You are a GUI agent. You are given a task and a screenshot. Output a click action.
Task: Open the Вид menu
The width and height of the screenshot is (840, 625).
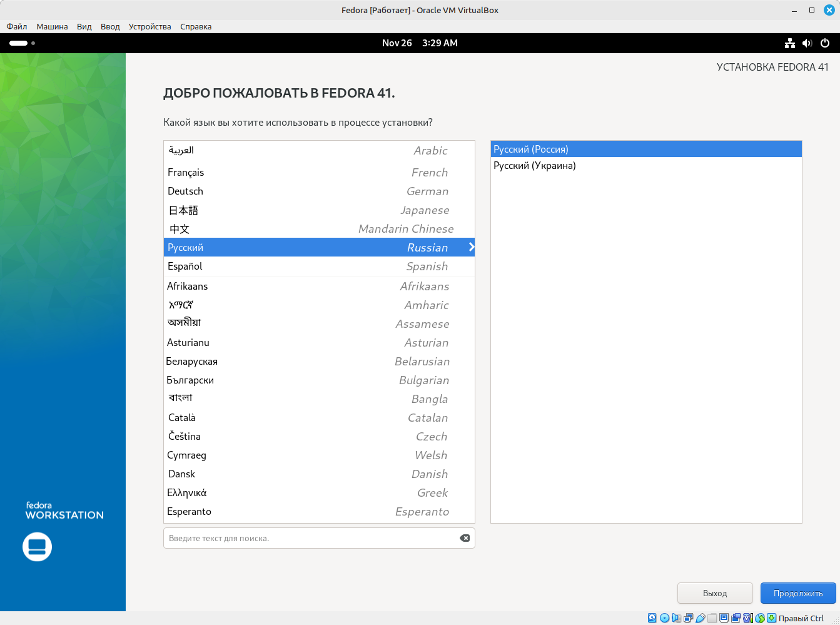click(x=84, y=26)
